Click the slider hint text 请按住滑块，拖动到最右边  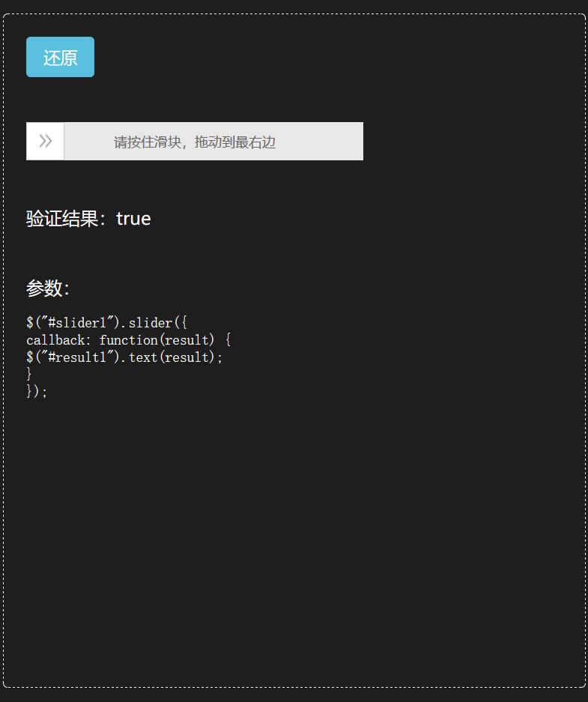[195, 142]
